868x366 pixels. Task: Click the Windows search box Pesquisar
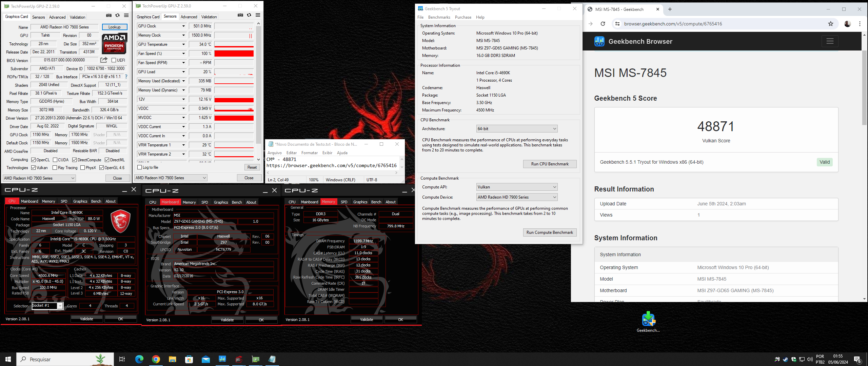point(65,359)
